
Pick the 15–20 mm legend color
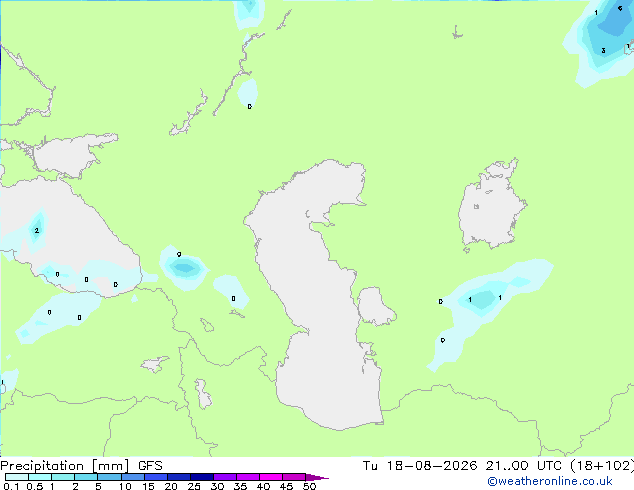[x=156, y=477]
